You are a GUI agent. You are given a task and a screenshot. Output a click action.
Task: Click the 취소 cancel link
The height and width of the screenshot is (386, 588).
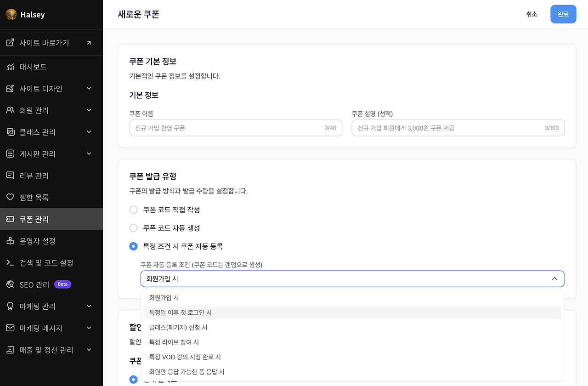click(x=532, y=14)
